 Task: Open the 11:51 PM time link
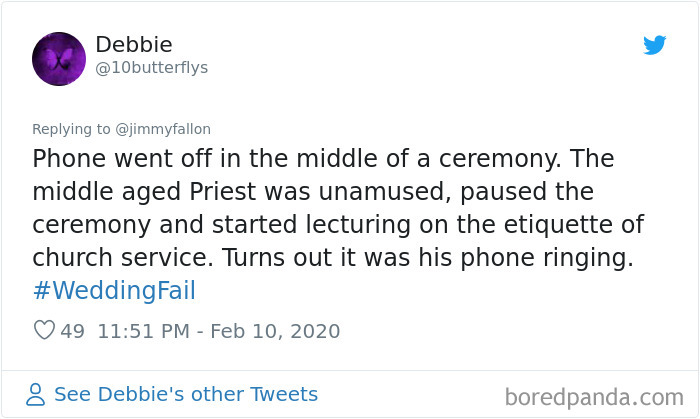[x=143, y=331]
